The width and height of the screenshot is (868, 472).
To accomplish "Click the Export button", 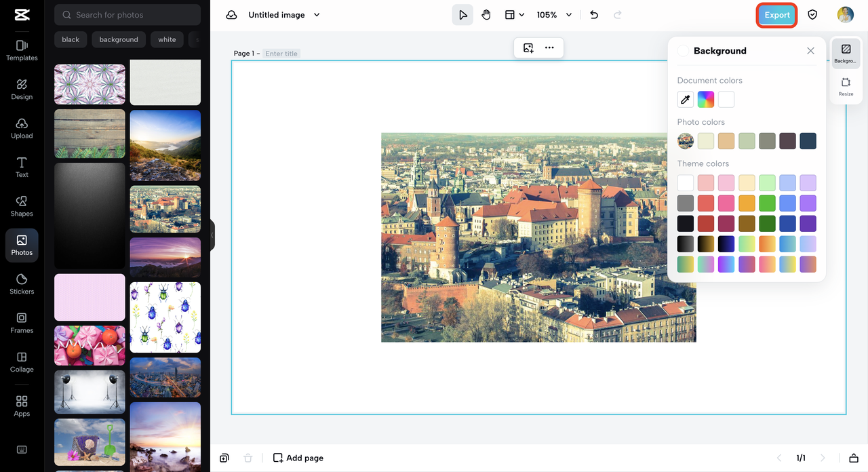I will (x=776, y=15).
